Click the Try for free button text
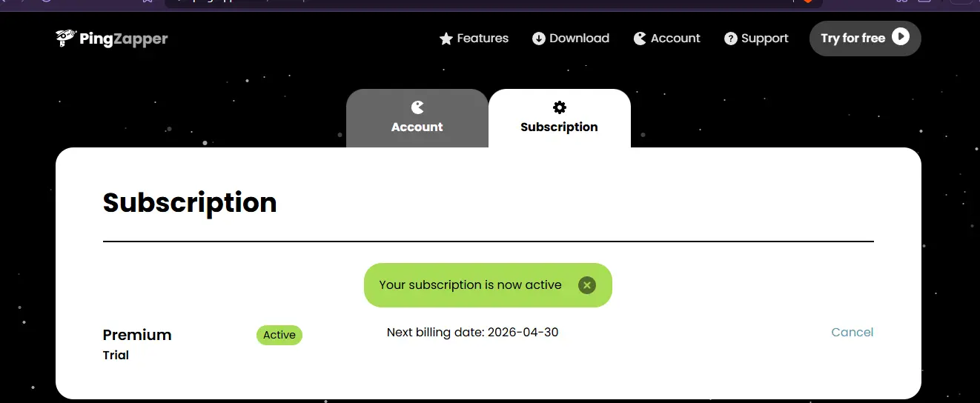 (852, 39)
